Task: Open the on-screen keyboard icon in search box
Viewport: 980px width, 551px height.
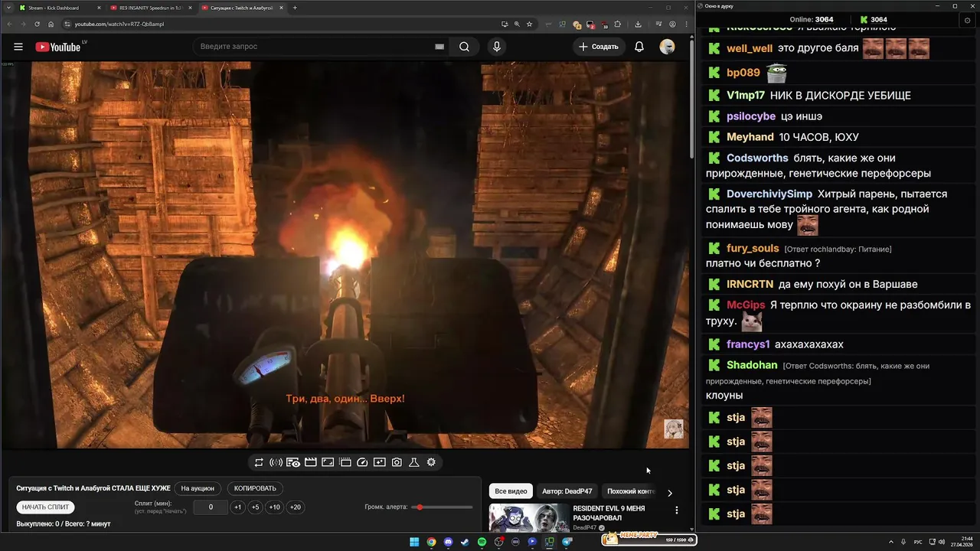Action: 439,47
